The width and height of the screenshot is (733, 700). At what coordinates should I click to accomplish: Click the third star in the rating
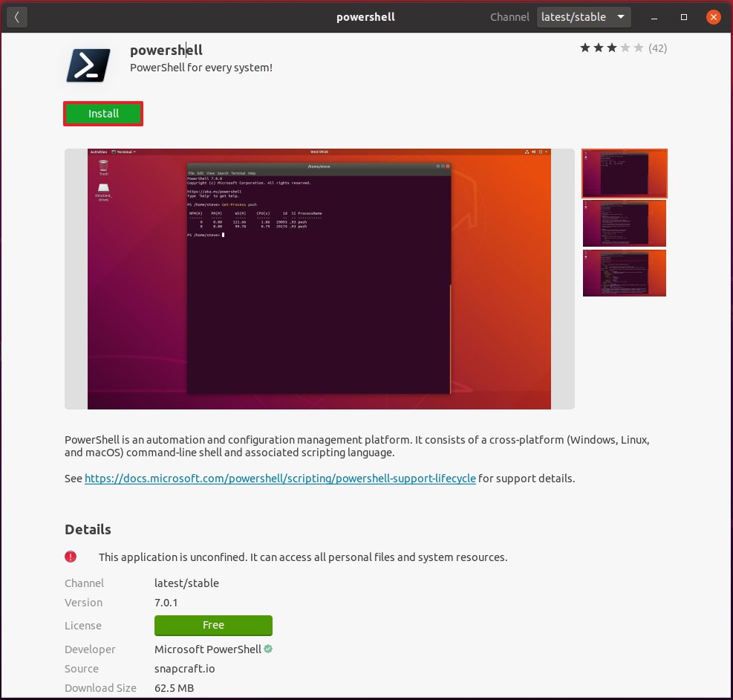coord(610,47)
